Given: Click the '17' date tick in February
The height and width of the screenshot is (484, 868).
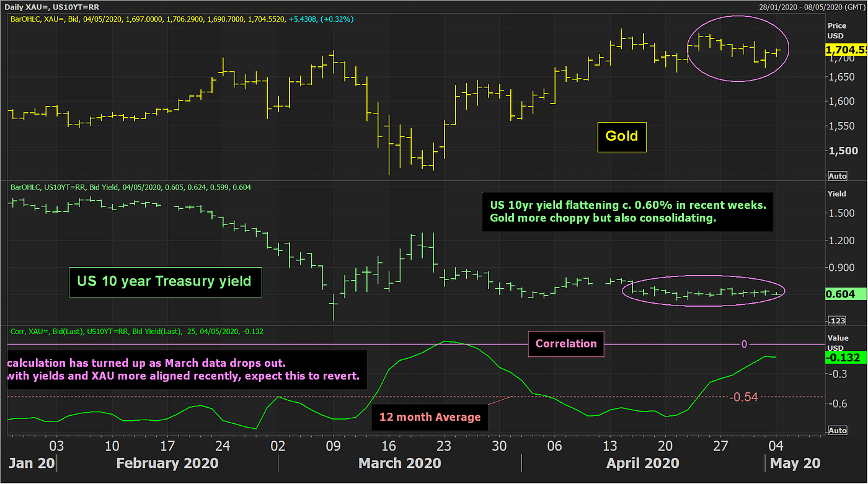Looking at the screenshot, I should [167, 446].
